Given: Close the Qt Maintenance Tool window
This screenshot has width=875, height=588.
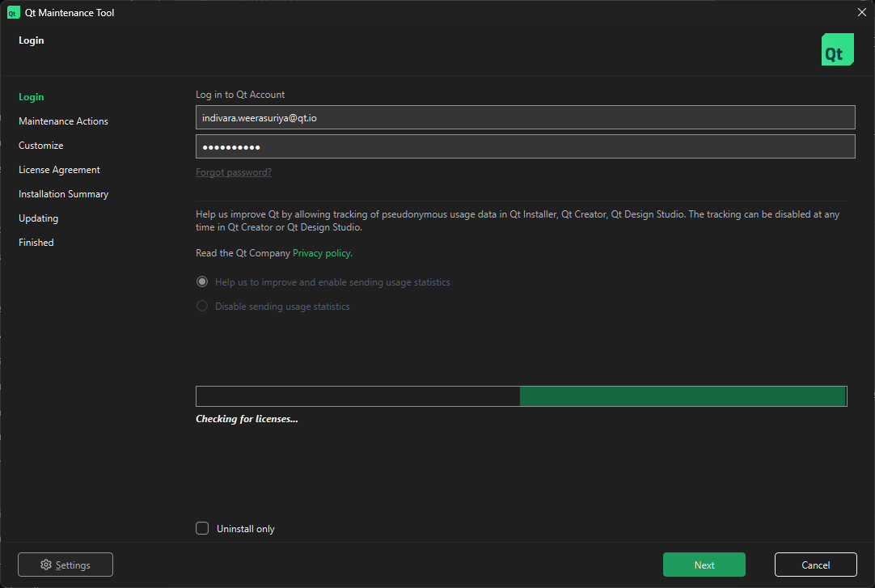Looking at the screenshot, I should (x=861, y=12).
